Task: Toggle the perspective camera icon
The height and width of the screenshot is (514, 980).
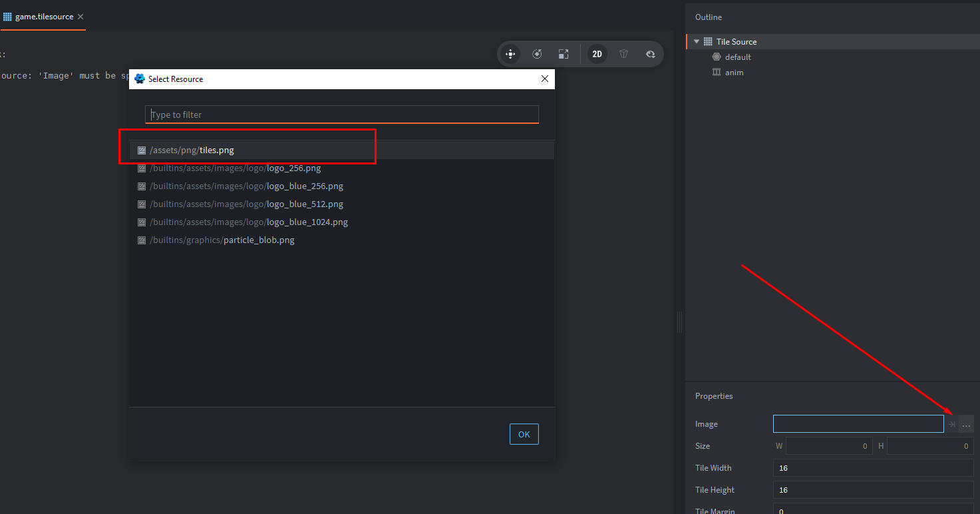Action: click(x=623, y=54)
